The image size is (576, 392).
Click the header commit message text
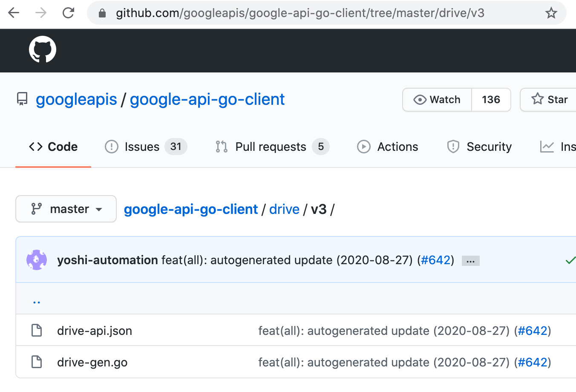pyautogui.click(x=287, y=260)
